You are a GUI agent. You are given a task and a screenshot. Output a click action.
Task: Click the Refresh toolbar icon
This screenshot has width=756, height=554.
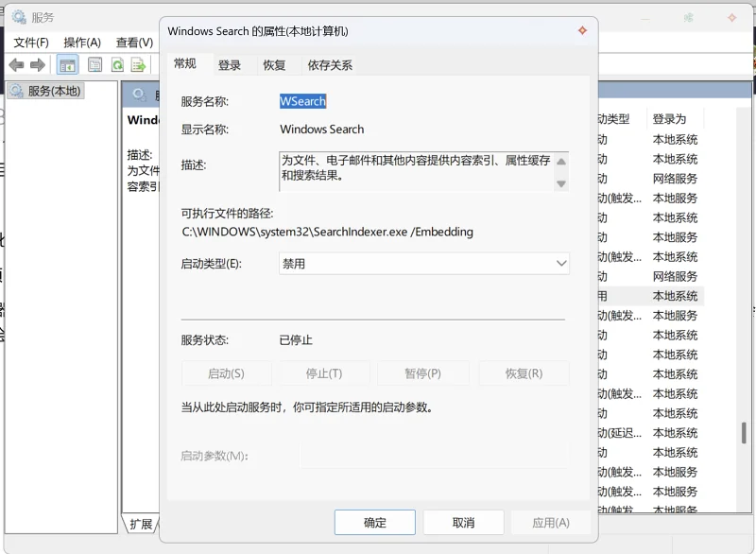click(x=117, y=64)
